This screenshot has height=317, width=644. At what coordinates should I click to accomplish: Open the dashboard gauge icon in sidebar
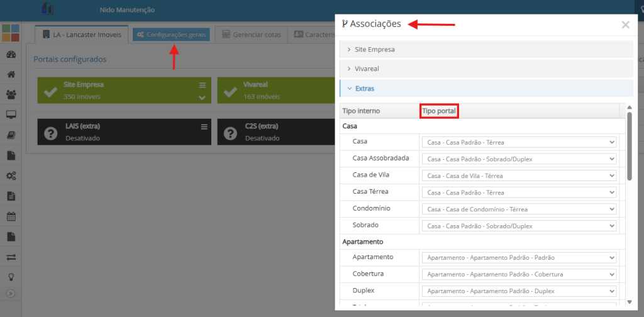(11, 54)
